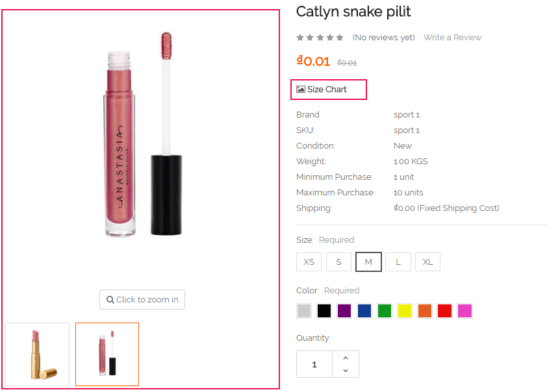Select the pink color swatch
This screenshot has width=547, height=392.
click(x=464, y=311)
